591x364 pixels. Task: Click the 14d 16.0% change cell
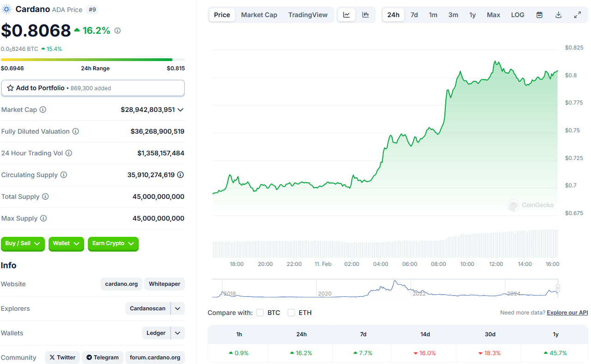point(425,353)
